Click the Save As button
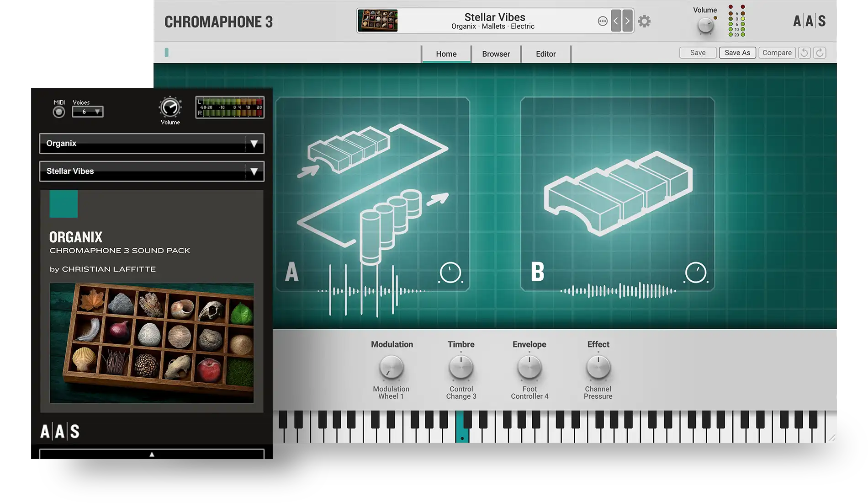868x503 pixels. coord(737,53)
